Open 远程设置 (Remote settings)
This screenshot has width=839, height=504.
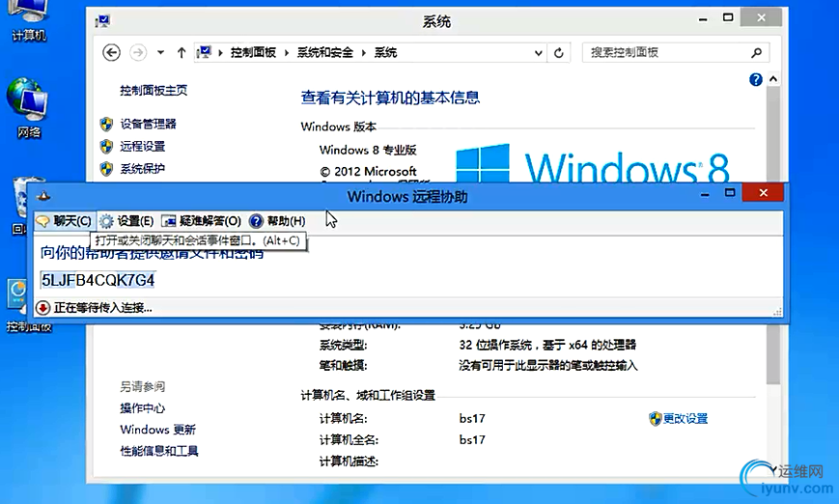(x=142, y=146)
